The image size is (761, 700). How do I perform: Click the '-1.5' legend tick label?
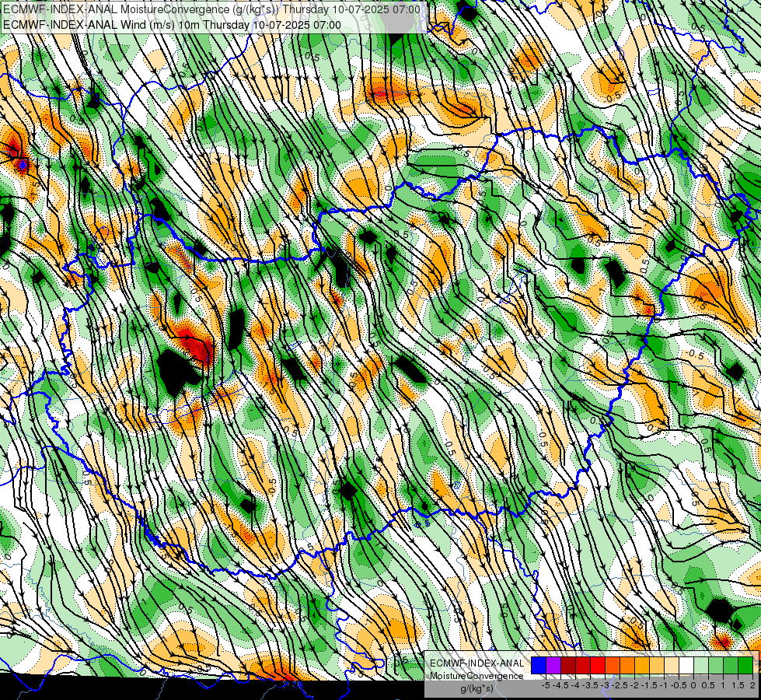(650, 685)
